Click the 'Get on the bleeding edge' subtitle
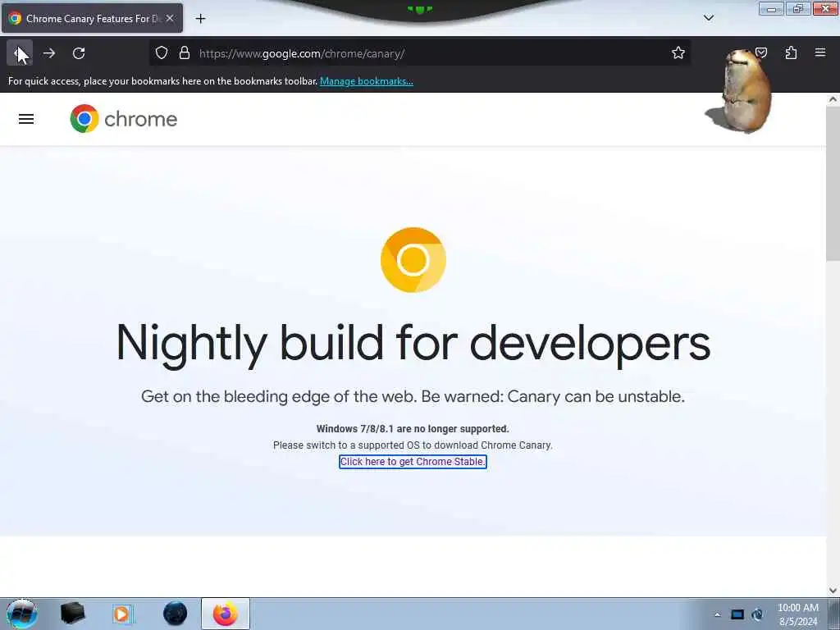840x630 pixels. [x=413, y=396]
